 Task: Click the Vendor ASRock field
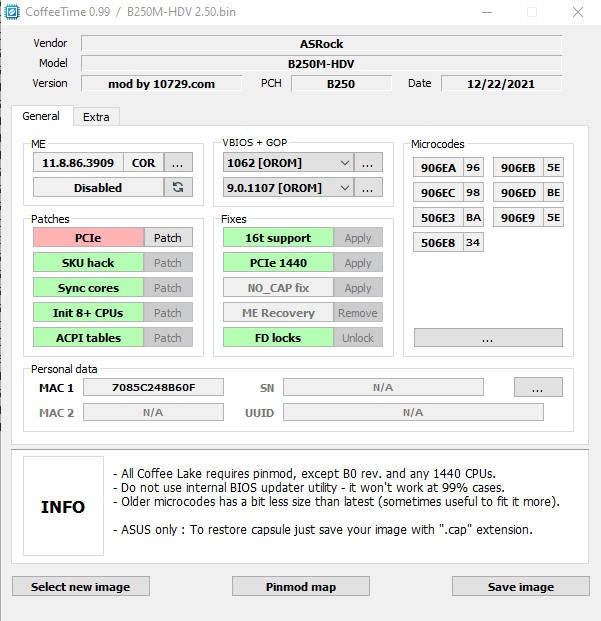[x=321, y=43]
